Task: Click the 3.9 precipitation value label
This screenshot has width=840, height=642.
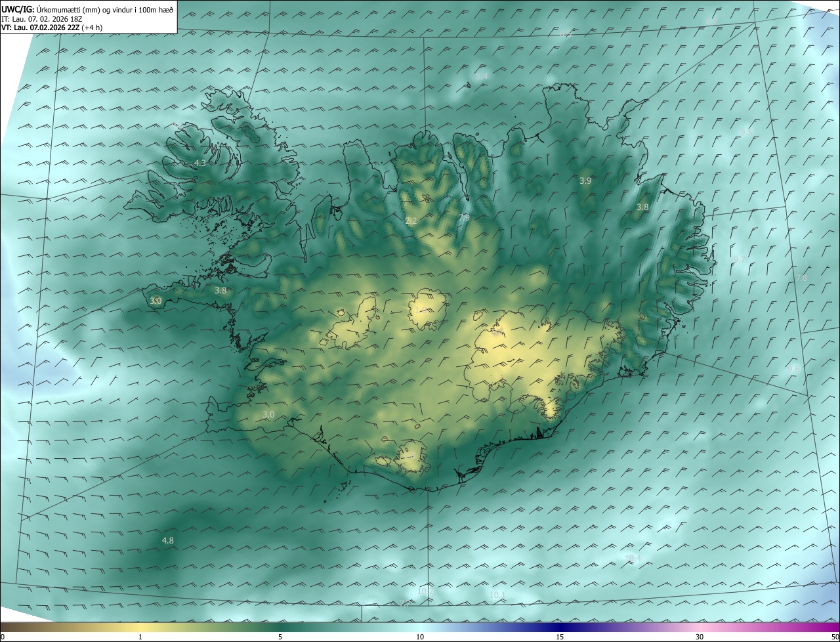Action: pyautogui.click(x=586, y=181)
